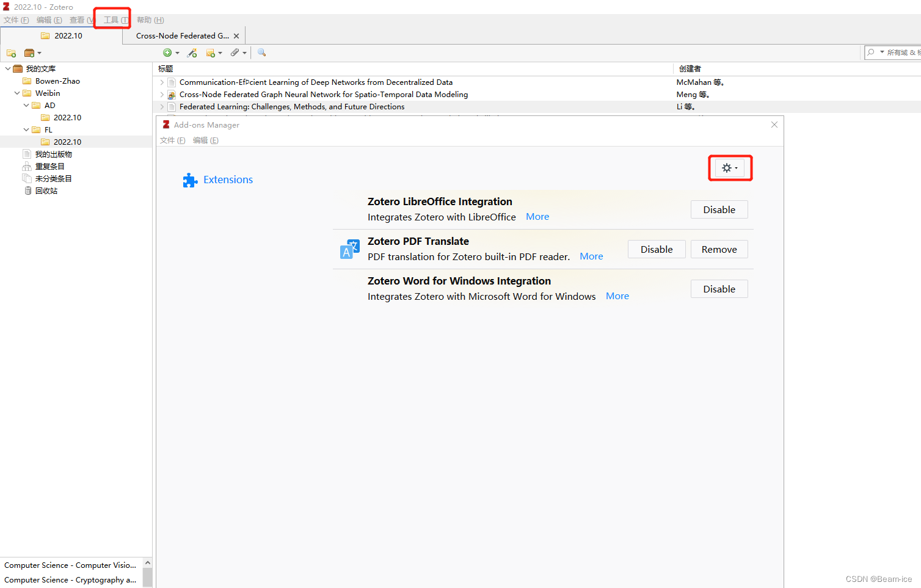
Task: Click the New Collection icon
Action: click(x=11, y=53)
